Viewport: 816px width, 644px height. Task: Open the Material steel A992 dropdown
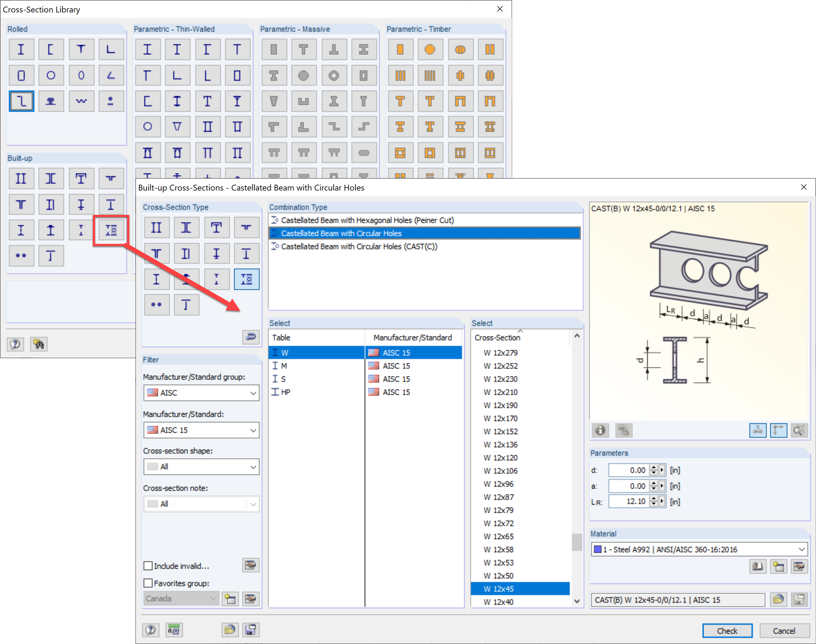[699, 549]
